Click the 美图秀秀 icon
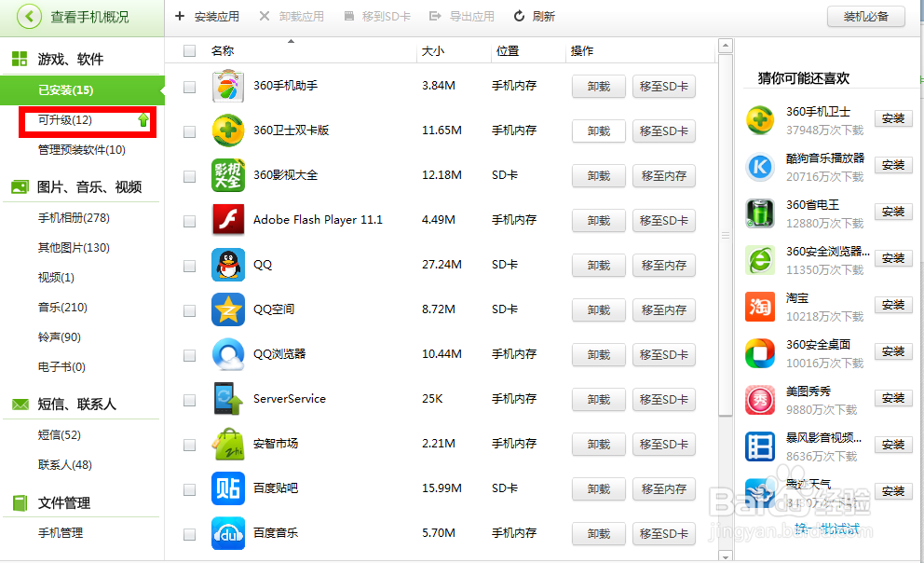Viewport: 924px width, 563px height. click(760, 400)
